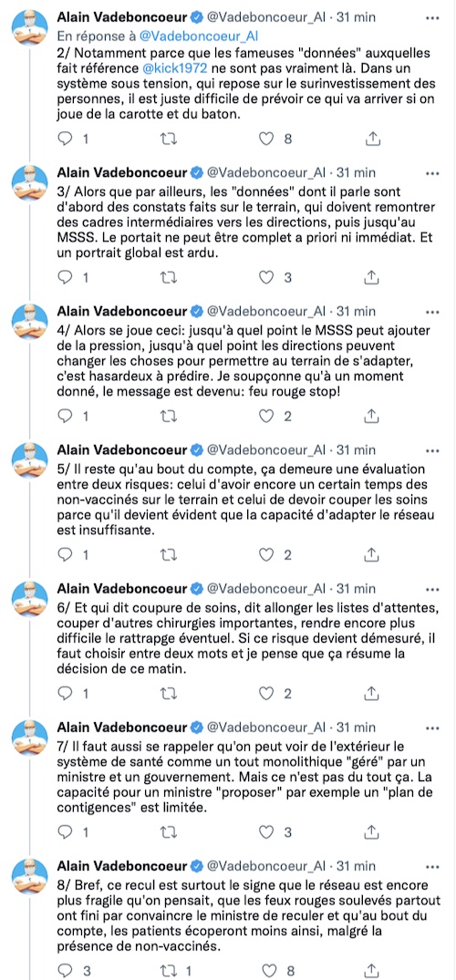
Task: Like tweet 4/ ending with feu rouge stop
Action: pyautogui.click(x=267, y=416)
